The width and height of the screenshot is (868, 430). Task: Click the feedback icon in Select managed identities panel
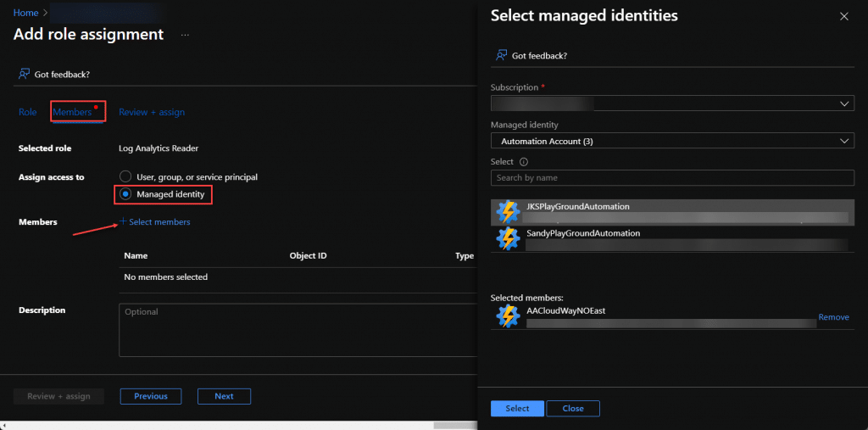[502, 55]
